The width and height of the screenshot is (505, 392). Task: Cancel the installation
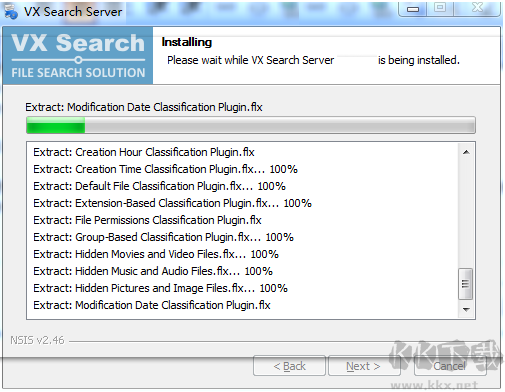(449, 366)
